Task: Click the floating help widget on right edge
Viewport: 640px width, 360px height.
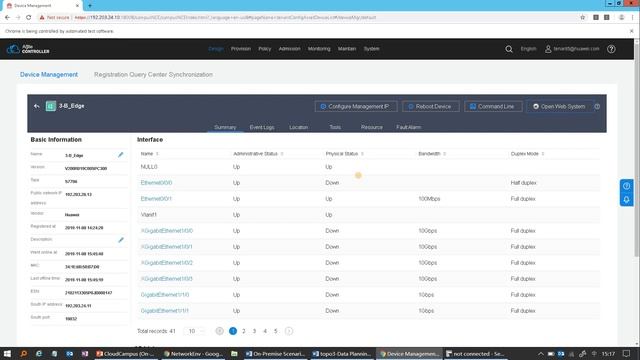Action: pos(627,186)
